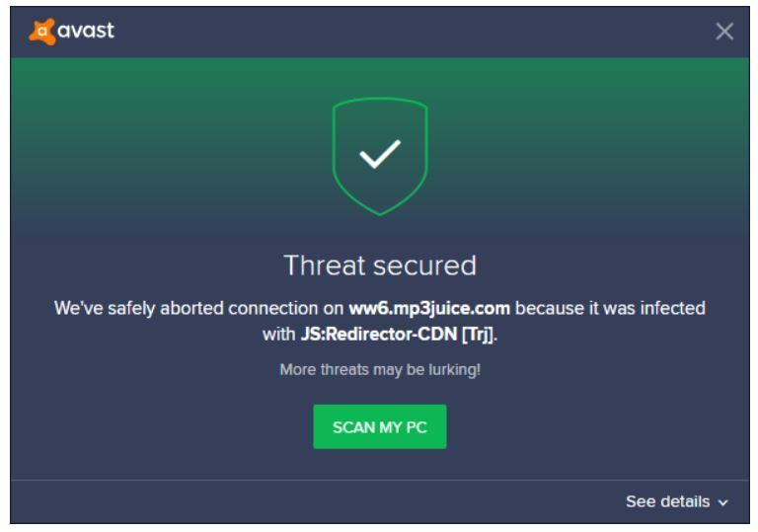Image resolution: width=758 pixels, height=532 pixels.
Task: Click the green shield outline icon
Action: point(380,157)
